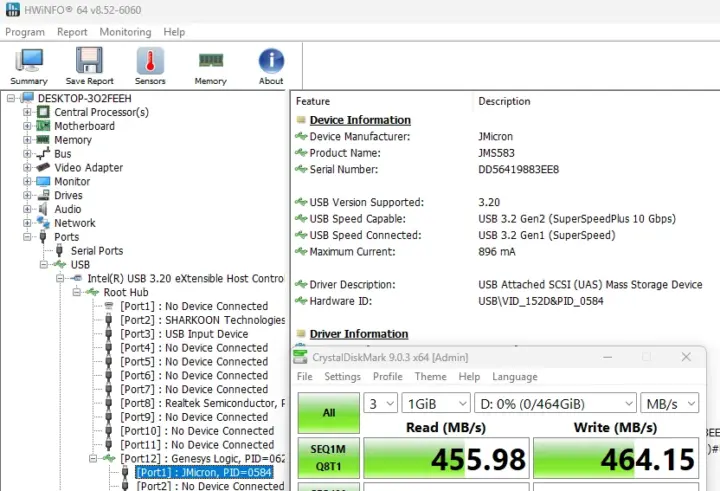Expand the Motherboard node

[x=27, y=126]
